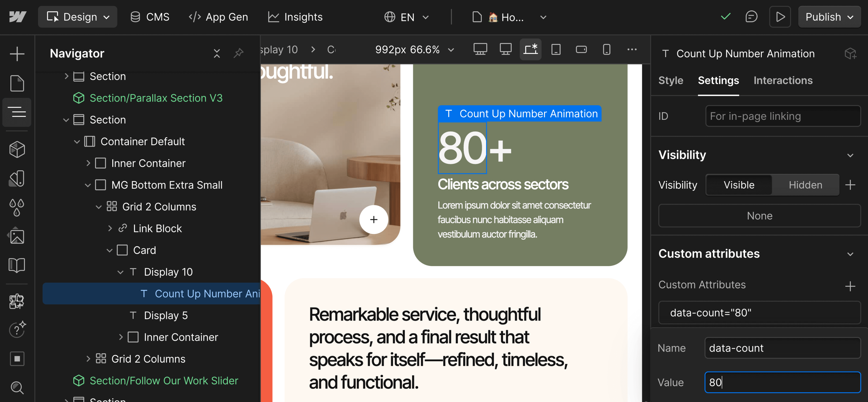This screenshot has width=868, height=402.
Task: Expand the Link Block tree item
Action: pos(110,228)
